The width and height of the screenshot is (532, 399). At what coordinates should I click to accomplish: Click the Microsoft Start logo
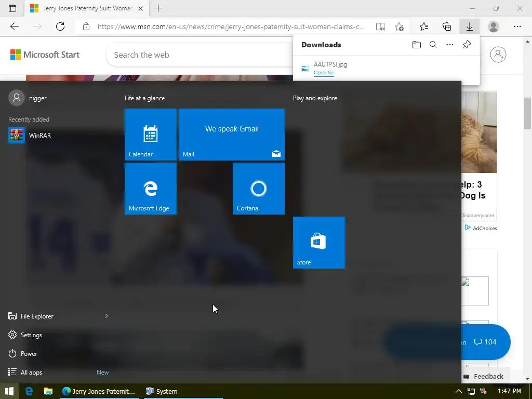[45, 55]
